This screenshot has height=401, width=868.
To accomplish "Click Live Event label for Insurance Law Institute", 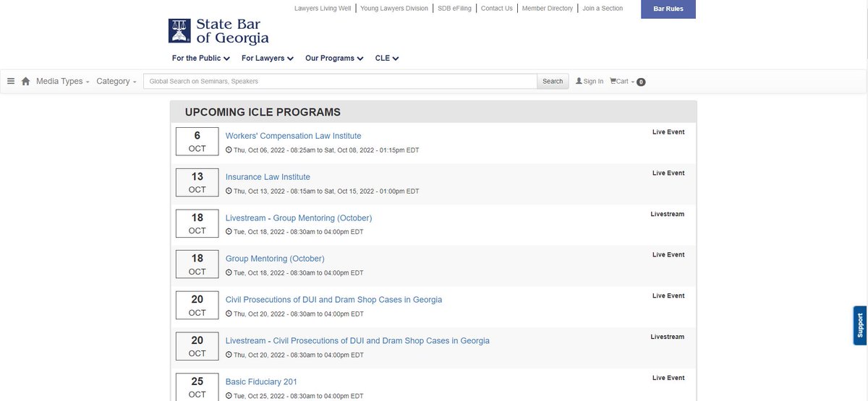I will click(668, 173).
